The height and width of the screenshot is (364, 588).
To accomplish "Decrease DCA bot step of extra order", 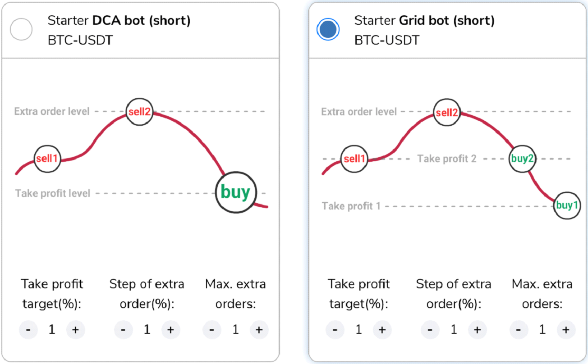I will 124,330.
